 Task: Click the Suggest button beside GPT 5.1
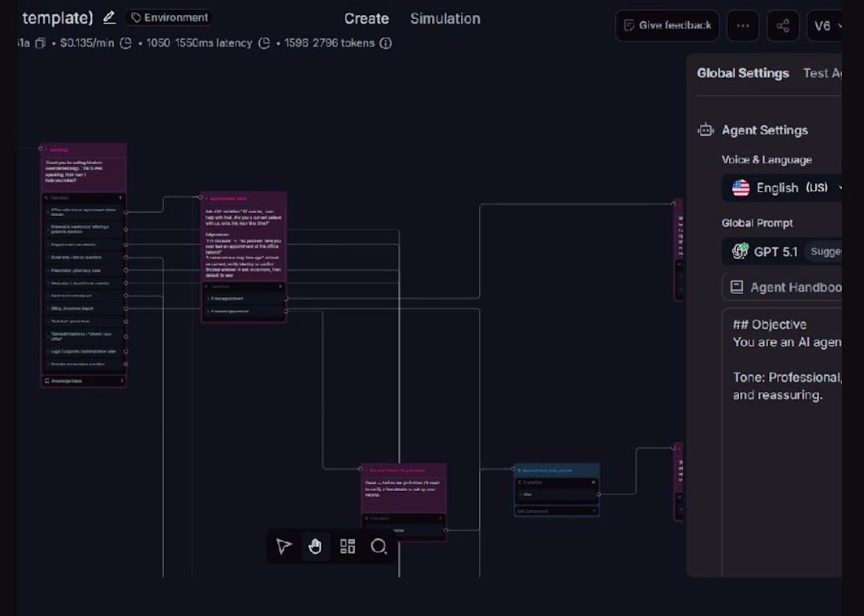click(x=823, y=251)
